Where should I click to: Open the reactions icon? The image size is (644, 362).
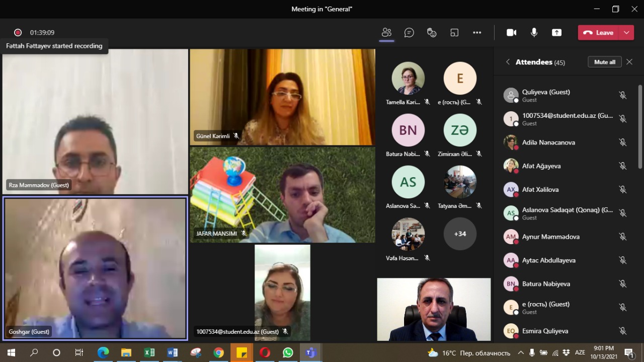pos(432,33)
